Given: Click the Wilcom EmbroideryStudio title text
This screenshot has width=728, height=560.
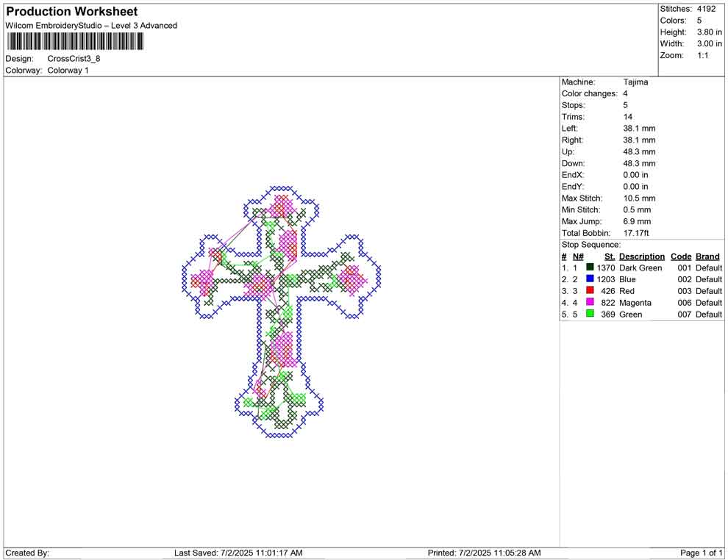Looking at the screenshot, I should (90, 25).
